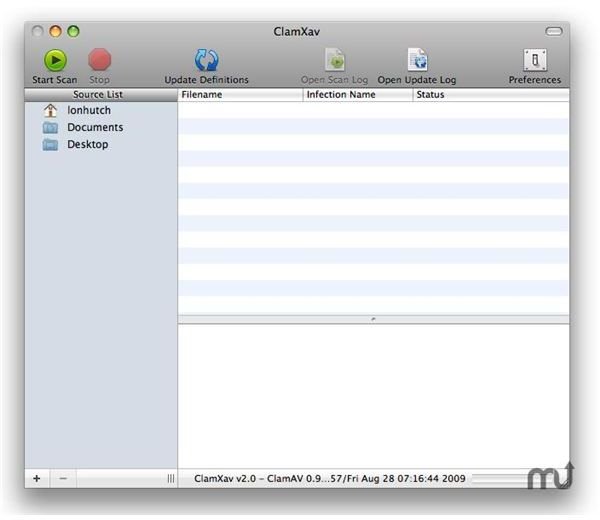Click the ClamXav v2.0 status bar text
Image resolution: width=600 pixels, height=520 pixels.
tap(330, 478)
